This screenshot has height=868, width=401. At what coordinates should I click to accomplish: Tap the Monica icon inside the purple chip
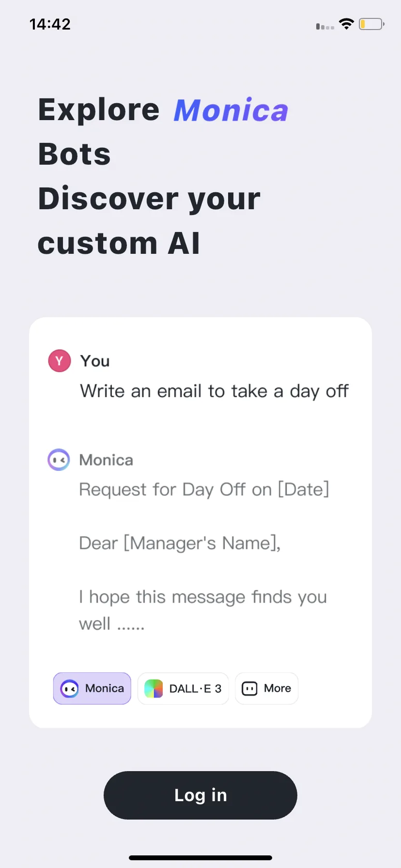[69, 688]
